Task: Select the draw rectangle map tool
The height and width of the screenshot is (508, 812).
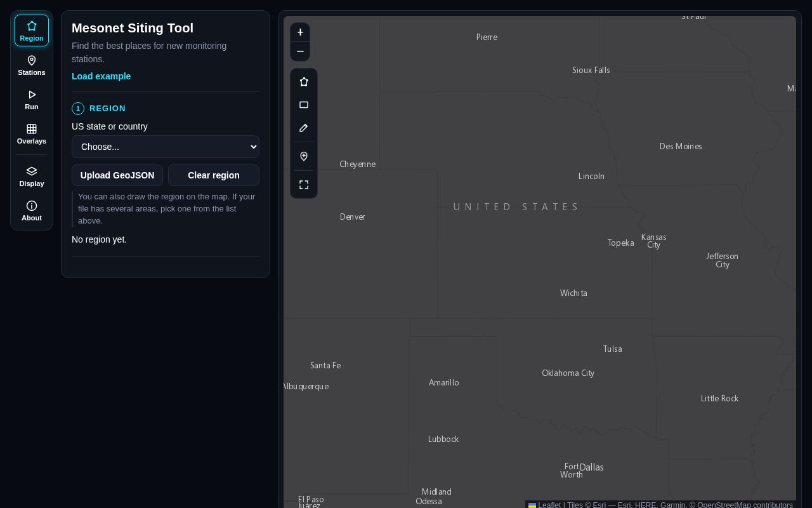Action: point(304,105)
